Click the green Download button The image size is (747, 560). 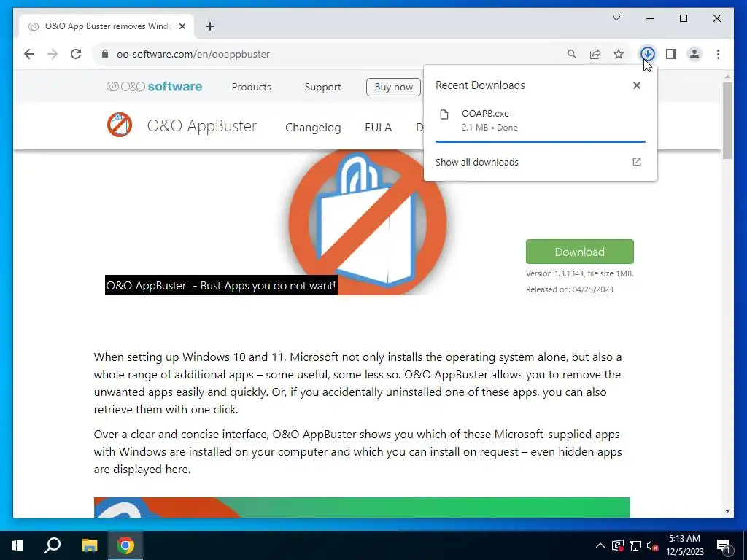pyautogui.click(x=579, y=252)
